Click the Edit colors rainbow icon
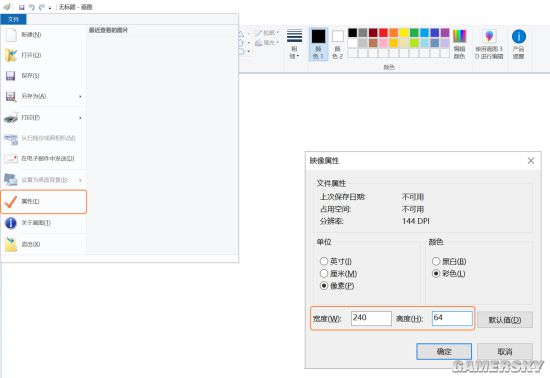This screenshot has width=550, height=378. pos(459,36)
